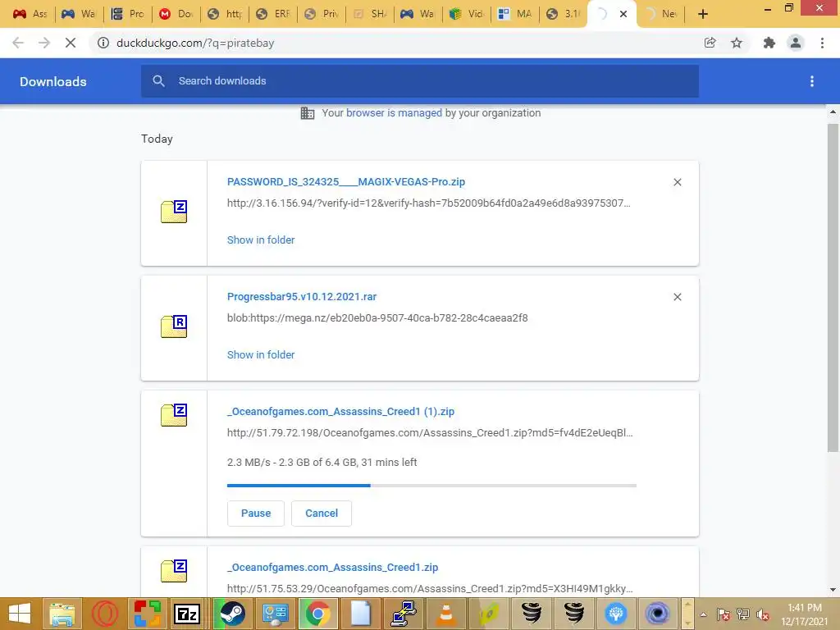The image size is (840, 630).
Task: Open the Windows Start button
Action: click(20, 614)
